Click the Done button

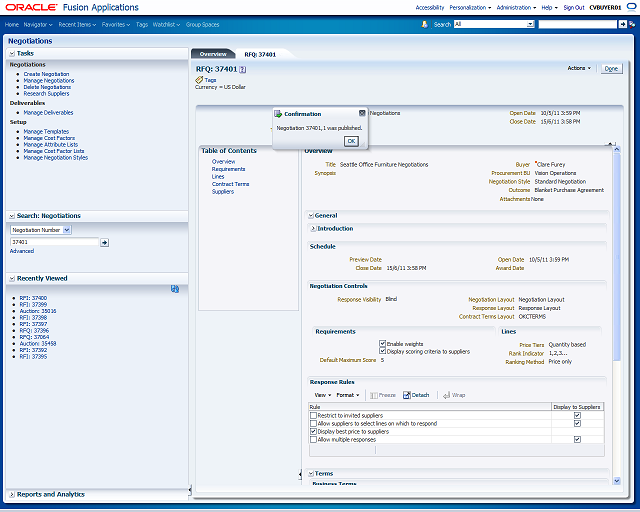click(611, 69)
